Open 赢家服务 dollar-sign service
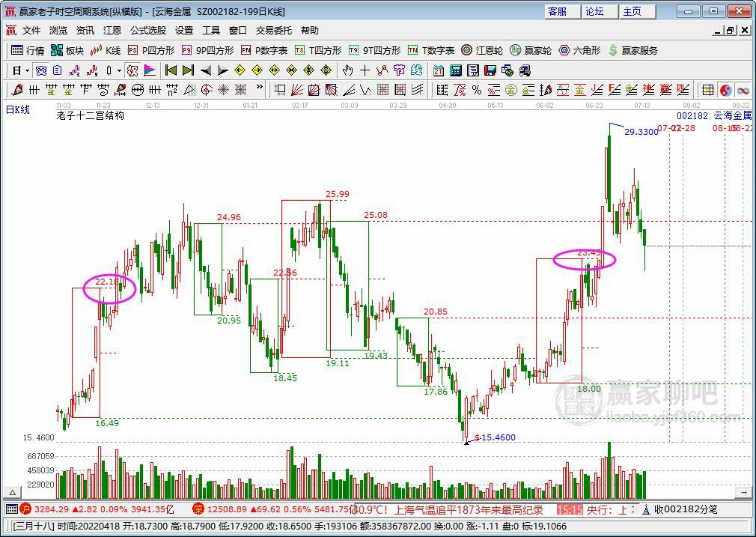This screenshot has width=756, height=537. click(x=632, y=50)
